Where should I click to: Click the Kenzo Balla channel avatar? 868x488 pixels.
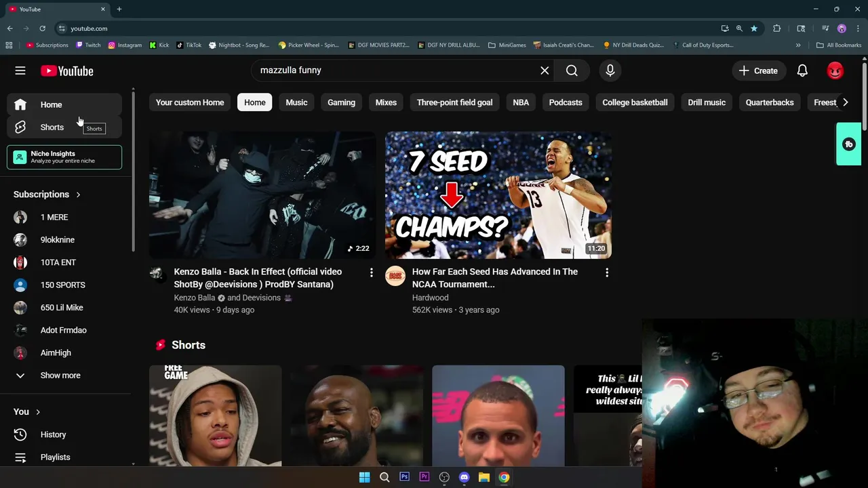coord(157,273)
